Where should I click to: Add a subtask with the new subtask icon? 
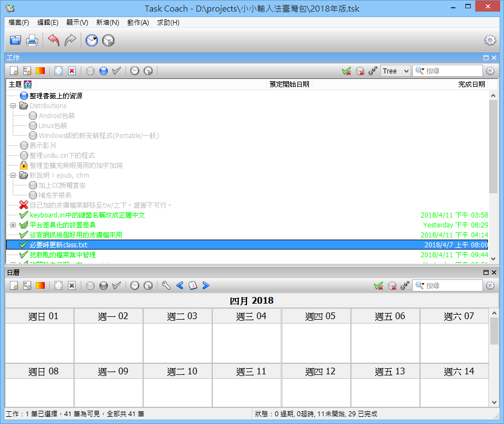tap(26, 71)
